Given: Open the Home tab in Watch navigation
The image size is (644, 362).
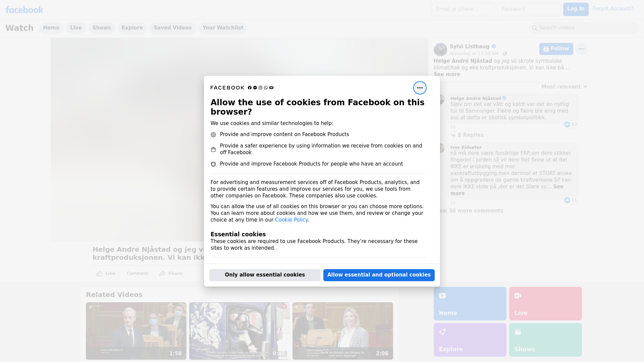Looking at the screenshot, I should pyautogui.click(x=51, y=28).
